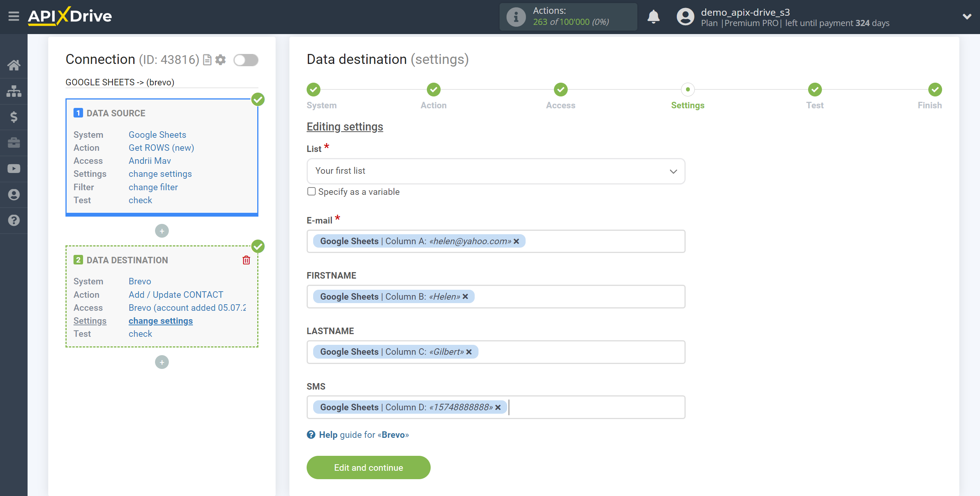Click the actions info icon

pos(516,17)
